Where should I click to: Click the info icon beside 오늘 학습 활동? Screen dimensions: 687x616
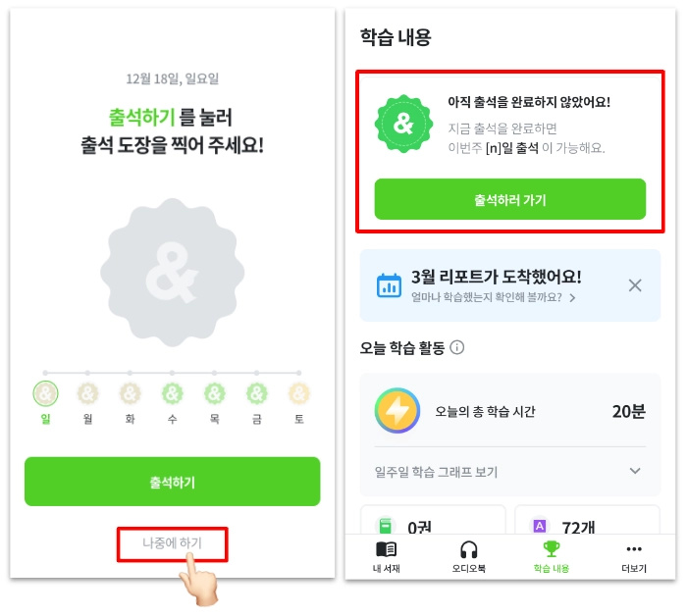(x=457, y=347)
